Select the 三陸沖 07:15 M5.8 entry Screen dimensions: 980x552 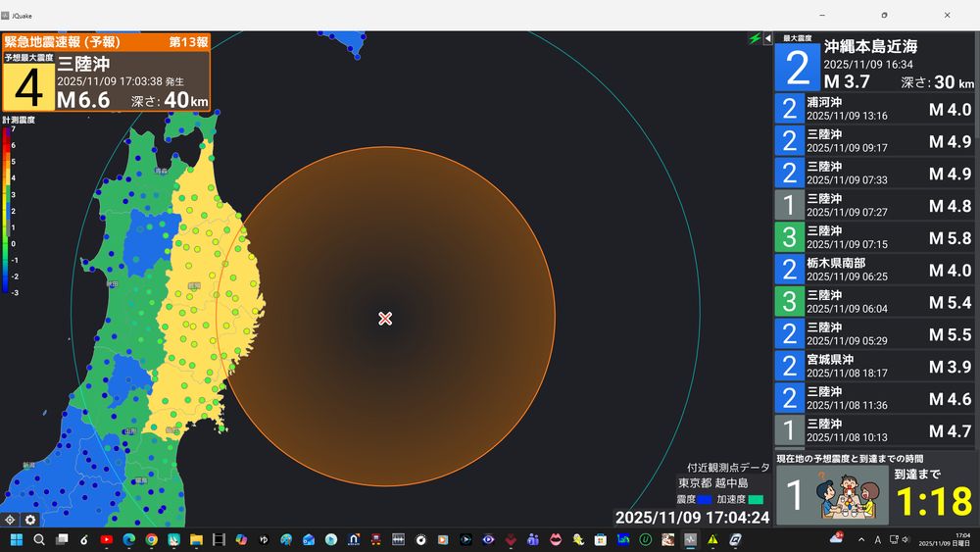(x=874, y=237)
